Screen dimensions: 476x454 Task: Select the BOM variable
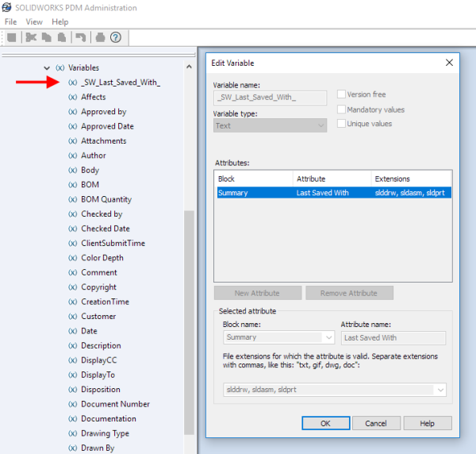click(90, 185)
